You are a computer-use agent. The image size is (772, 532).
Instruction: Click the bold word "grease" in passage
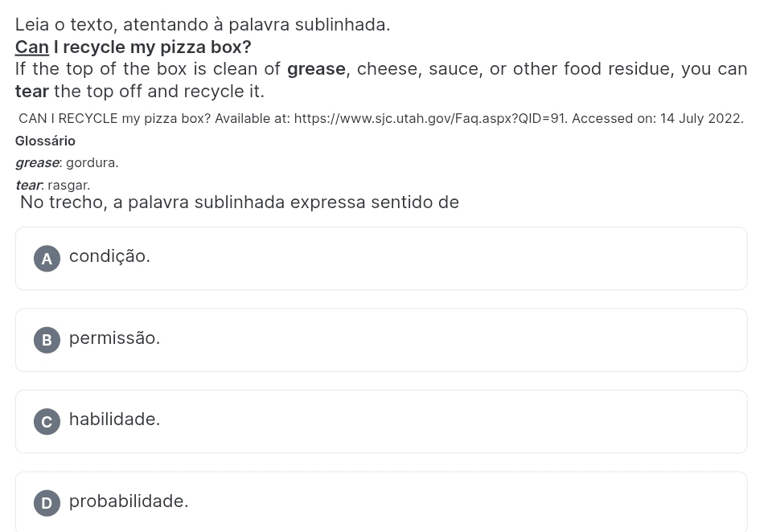click(x=316, y=69)
